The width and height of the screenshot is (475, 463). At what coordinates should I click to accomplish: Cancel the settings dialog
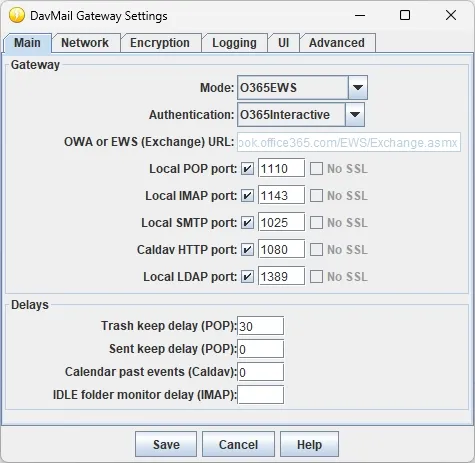(238, 444)
